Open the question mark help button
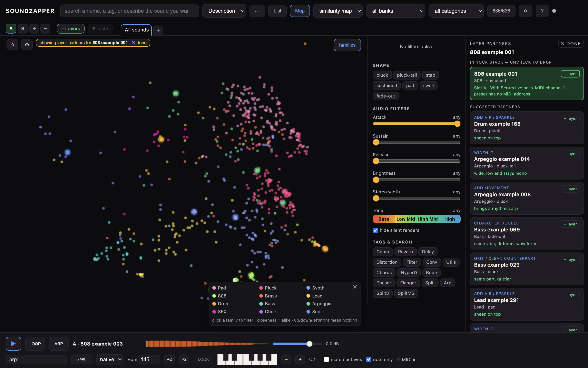The height and width of the screenshot is (368, 588). [x=542, y=11]
